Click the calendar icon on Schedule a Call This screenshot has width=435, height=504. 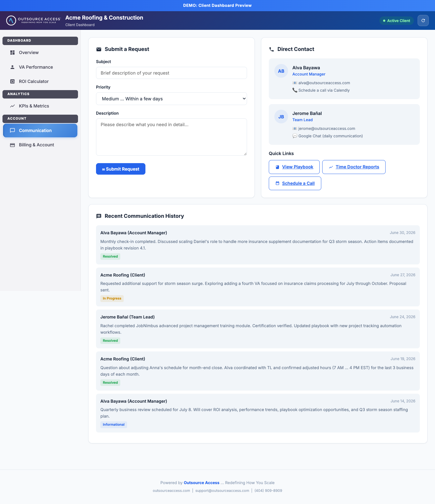[277, 183]
